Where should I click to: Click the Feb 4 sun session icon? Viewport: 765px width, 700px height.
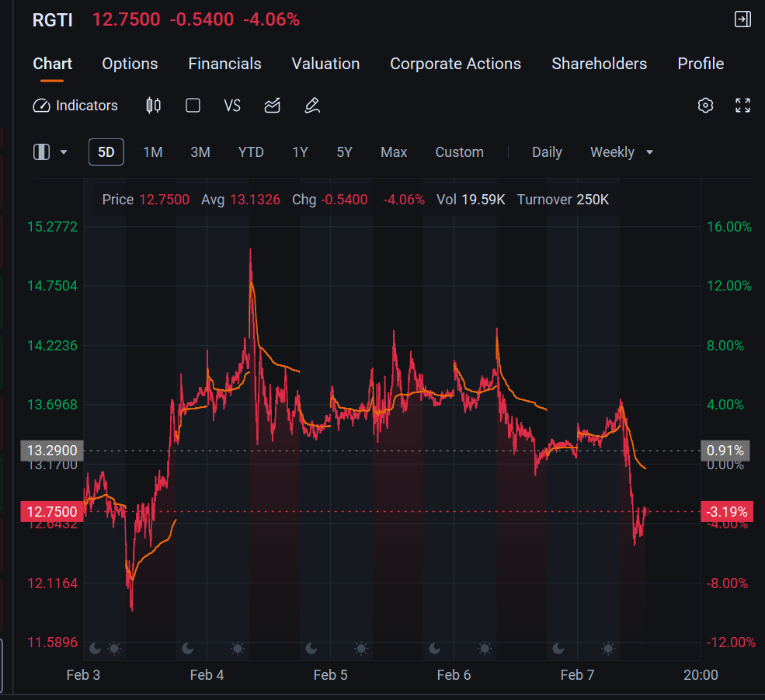[x=238, y=648]
